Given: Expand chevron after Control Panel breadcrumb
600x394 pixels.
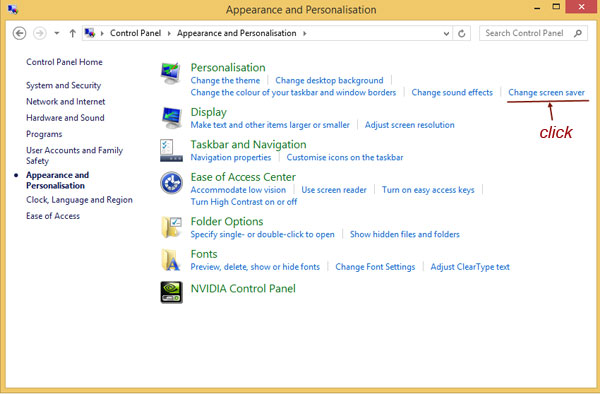Looking at the screenshot, I should pos(169,33).
